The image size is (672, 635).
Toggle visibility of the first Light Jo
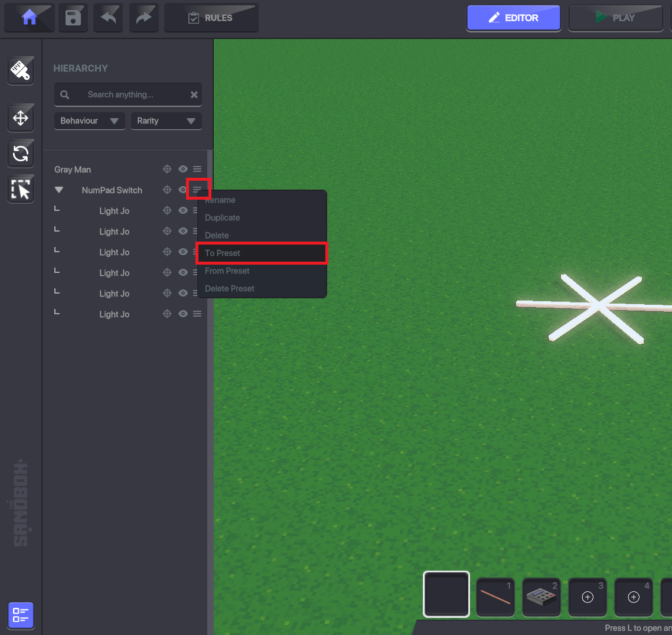pos(183,211)
